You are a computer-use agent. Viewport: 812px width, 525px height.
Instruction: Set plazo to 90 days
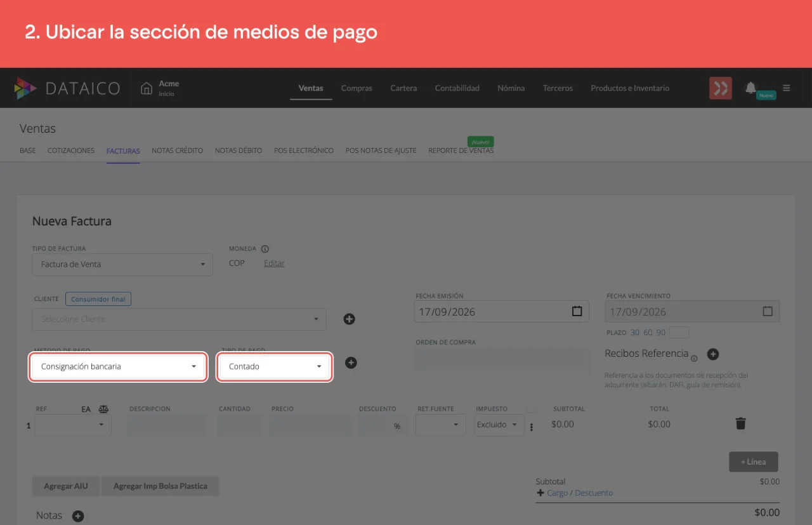click(661, 333)
